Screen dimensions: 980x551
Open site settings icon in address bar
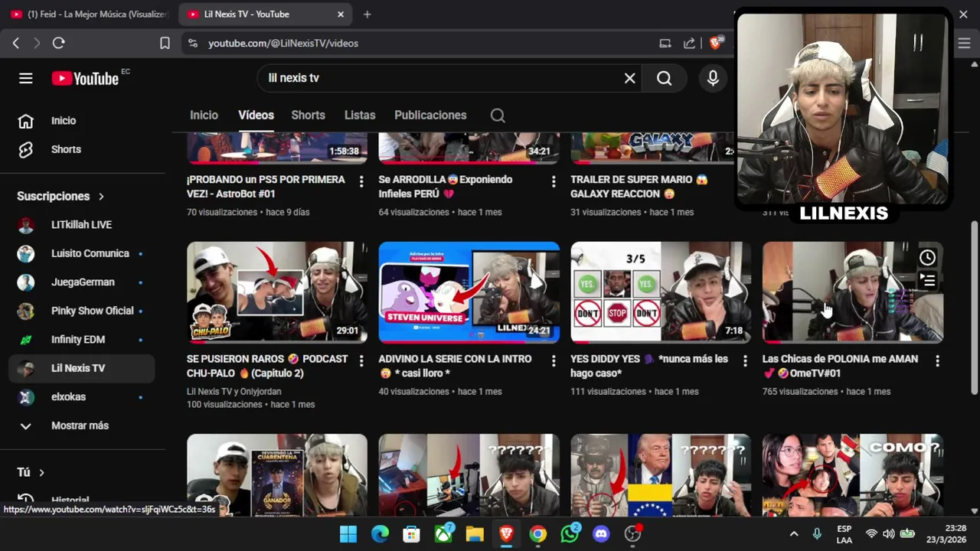(192, 44)
